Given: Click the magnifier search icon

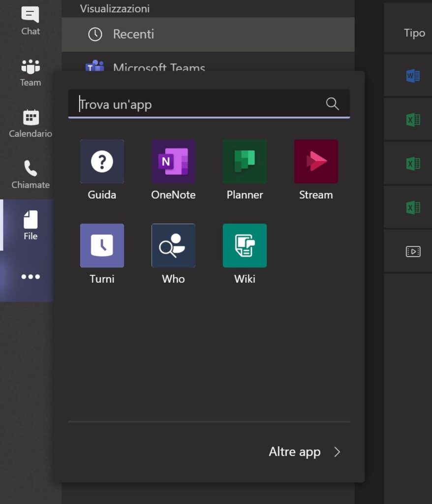Looking at the screenshot, I should [332, 104].
